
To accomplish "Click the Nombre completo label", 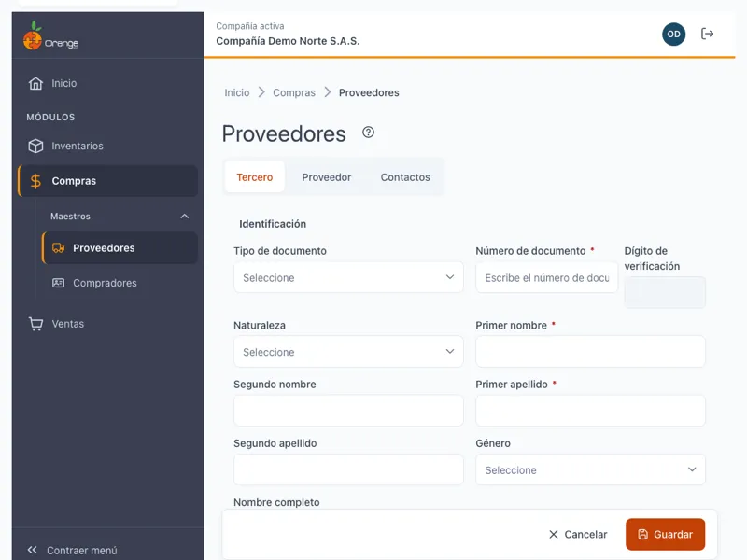I will pyautogui.click(x=276, y=502).
